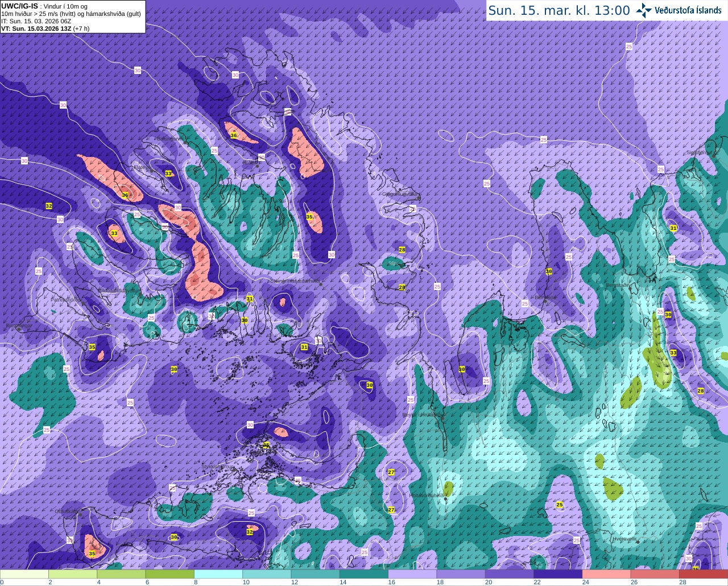The width and height of the screenshot is (728, 586).
Task: Click the Patreksfjörður station label
Action: pyautogui.click(x=68, y=299)
